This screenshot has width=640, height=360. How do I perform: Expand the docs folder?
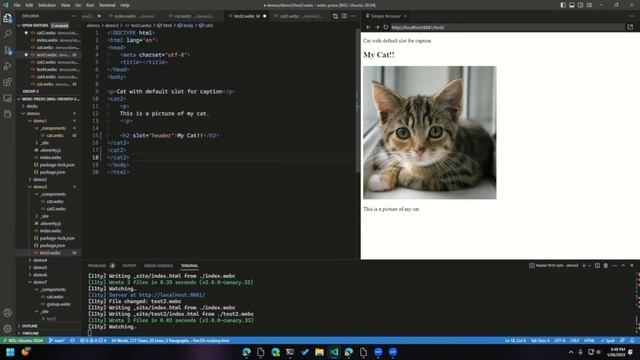(32, 106)
